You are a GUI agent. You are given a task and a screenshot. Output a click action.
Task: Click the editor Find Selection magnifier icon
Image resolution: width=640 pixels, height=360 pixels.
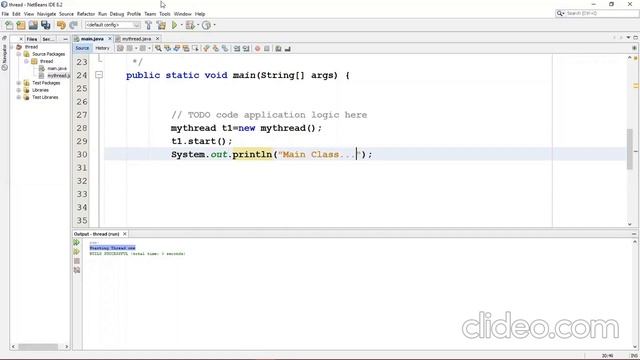[158, 49]
